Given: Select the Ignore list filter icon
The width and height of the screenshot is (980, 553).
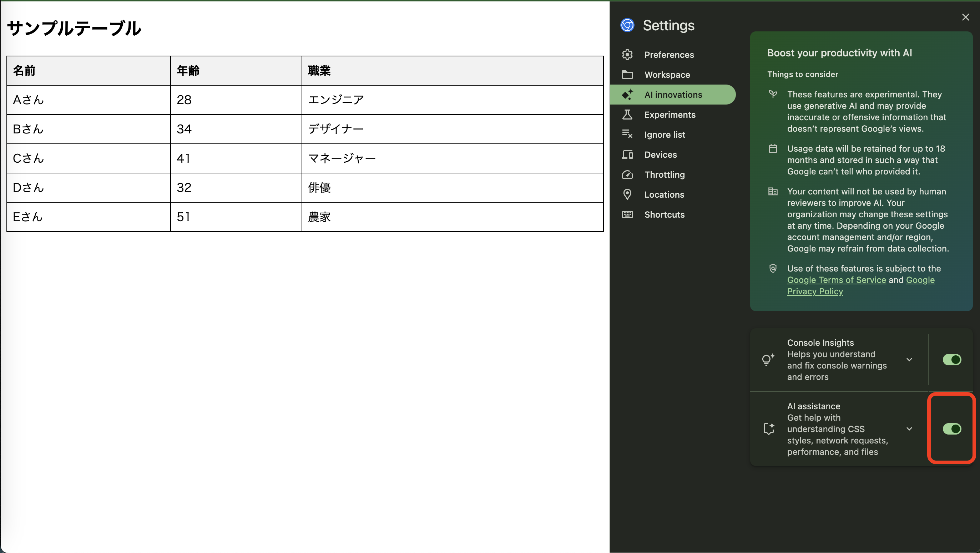Looking at the screenshot, I should [x=628, y=134].
